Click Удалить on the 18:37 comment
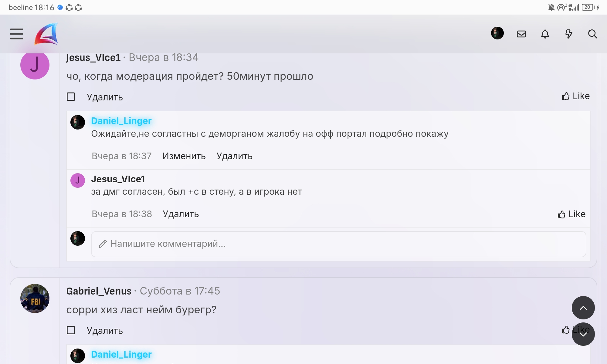The height and width of the screenshot is (364, 607). tap(234, 156)
